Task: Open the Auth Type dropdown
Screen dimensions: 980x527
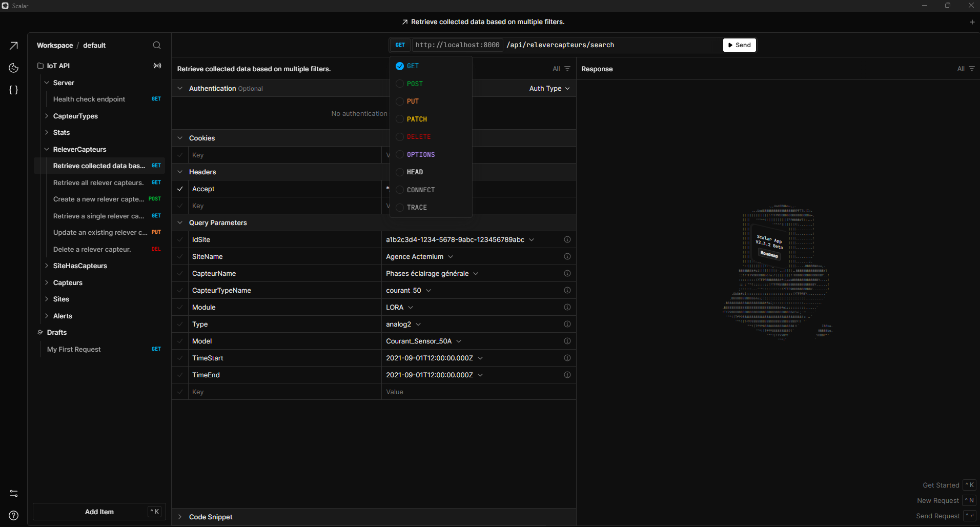Action: pyautogui.click(x=549, y=88)
